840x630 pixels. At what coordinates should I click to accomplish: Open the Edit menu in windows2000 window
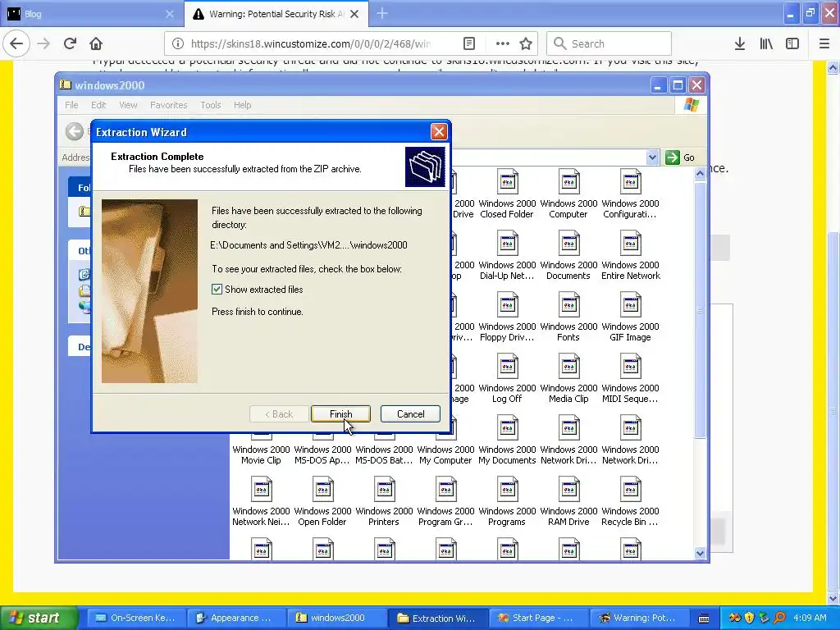(98, 105)
